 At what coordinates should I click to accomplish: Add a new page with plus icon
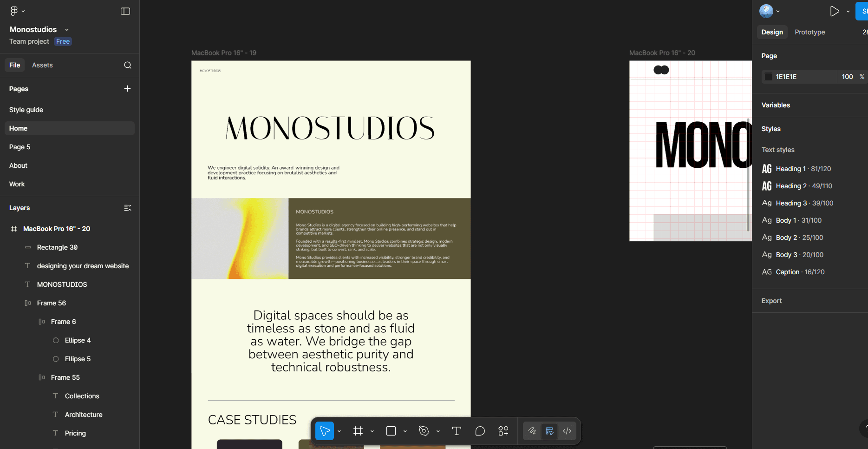tap(127, 89)
